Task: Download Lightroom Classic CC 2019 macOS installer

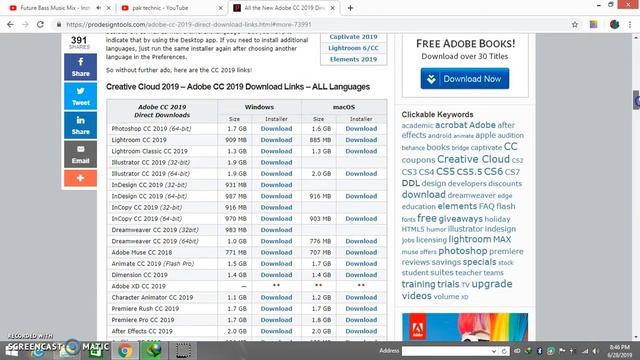Action: 361,151
